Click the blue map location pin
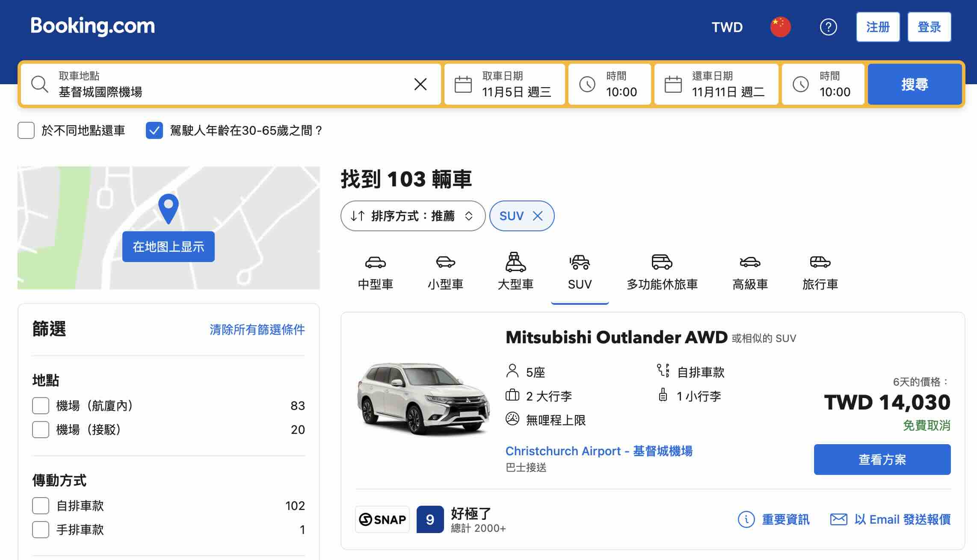This screenshot has width=977, height=560. pos(169,209)
